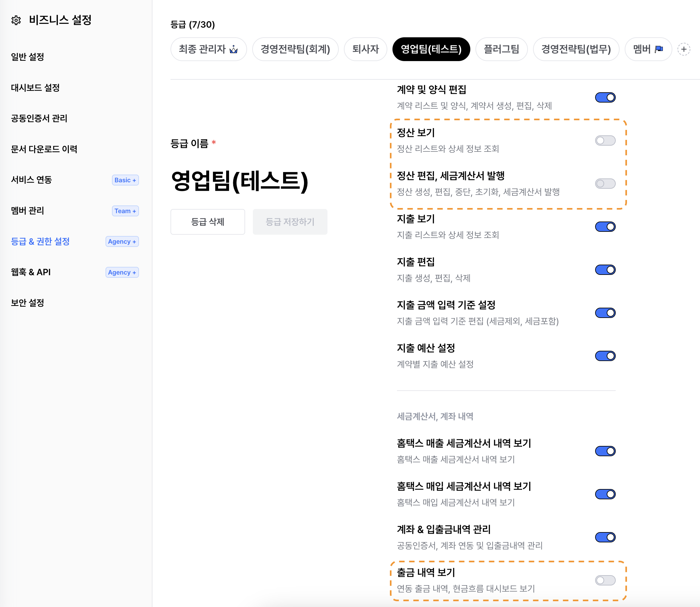Select the 경영전략팀(회계) grade tab
Screen dimensions: 700x607
(x=295, y=50)
